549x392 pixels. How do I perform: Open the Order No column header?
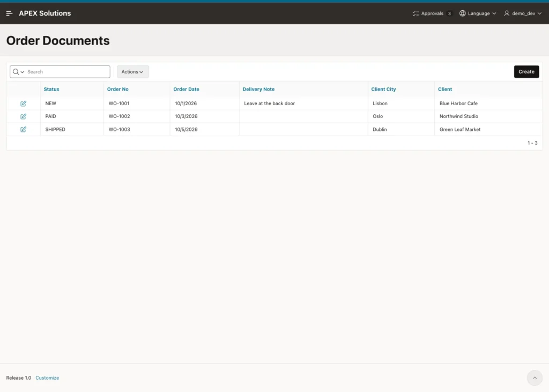117,90
